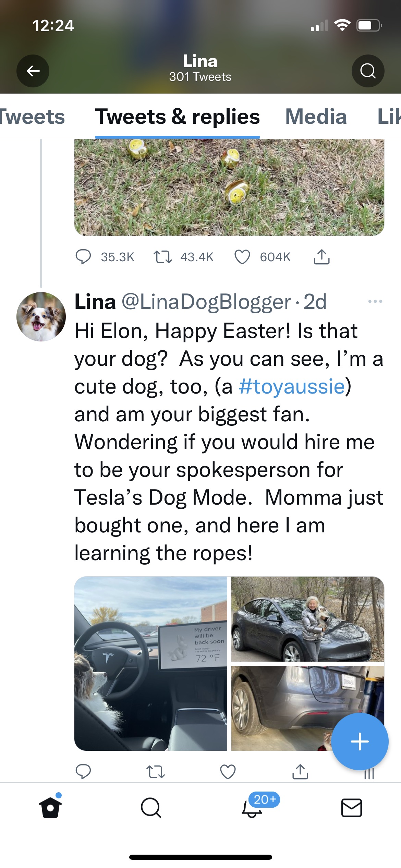Screen dimensions: 401x868
Task: Open the Home birdhouse tab
Action: coord(50,807)
